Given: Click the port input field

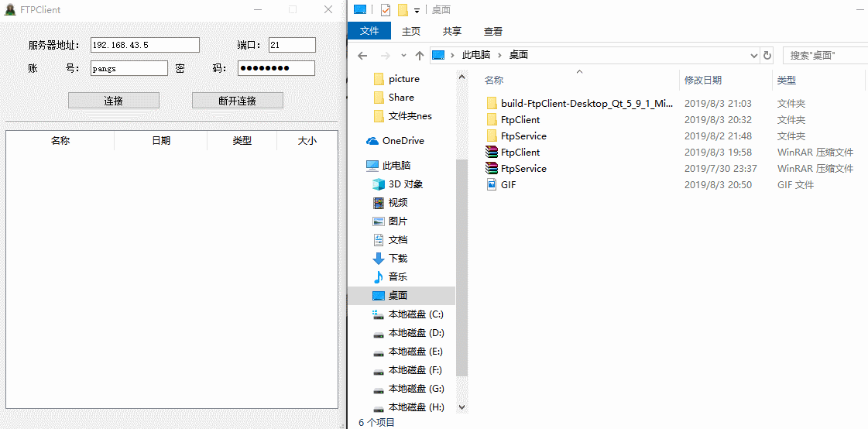Looking at the screenshot, I should (x=292, y=45).
